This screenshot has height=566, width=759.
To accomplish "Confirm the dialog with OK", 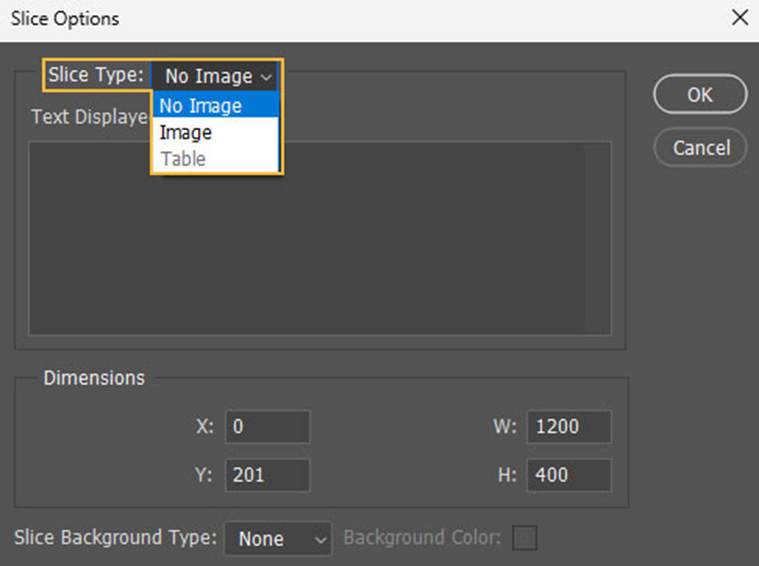I will tap(700, 94).
